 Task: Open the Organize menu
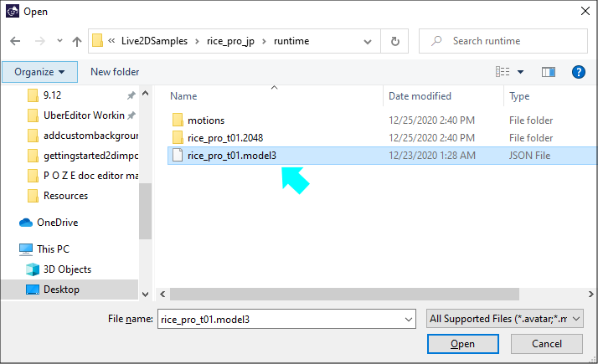39,72
